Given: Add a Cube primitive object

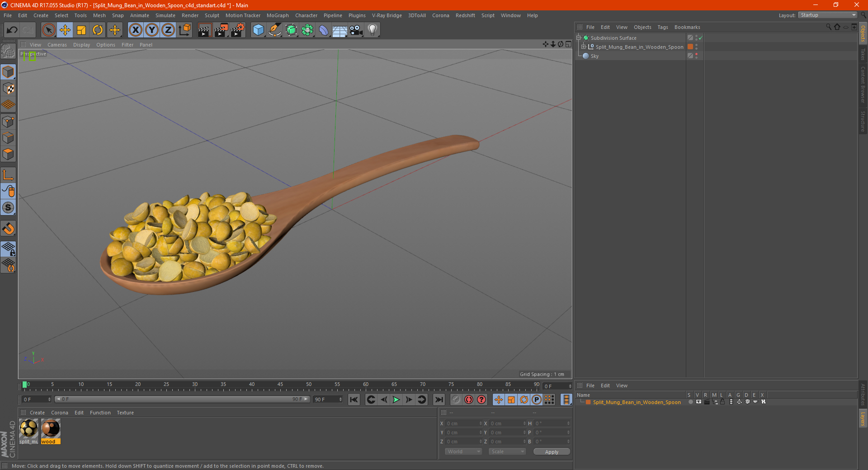Looking at the screenshot, I should (x=258, y=30).
